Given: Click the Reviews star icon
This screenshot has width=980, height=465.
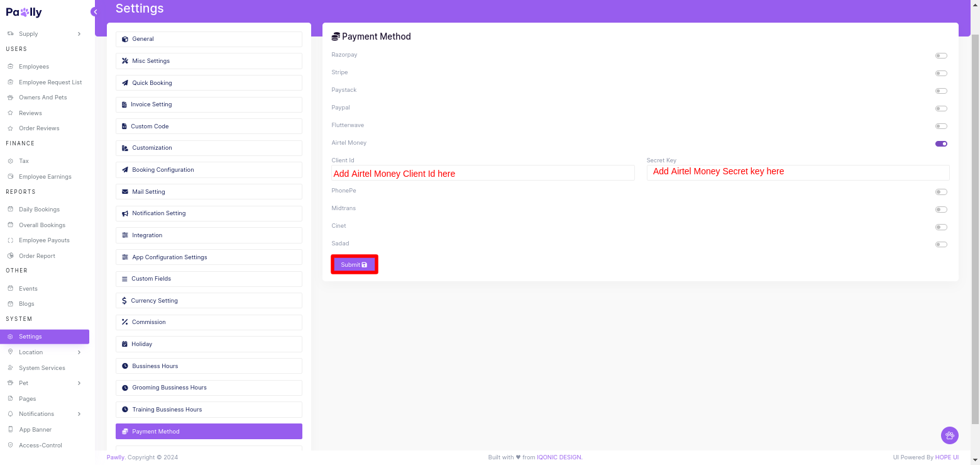Looking at the screenshot, I should [x=10, y=113].
